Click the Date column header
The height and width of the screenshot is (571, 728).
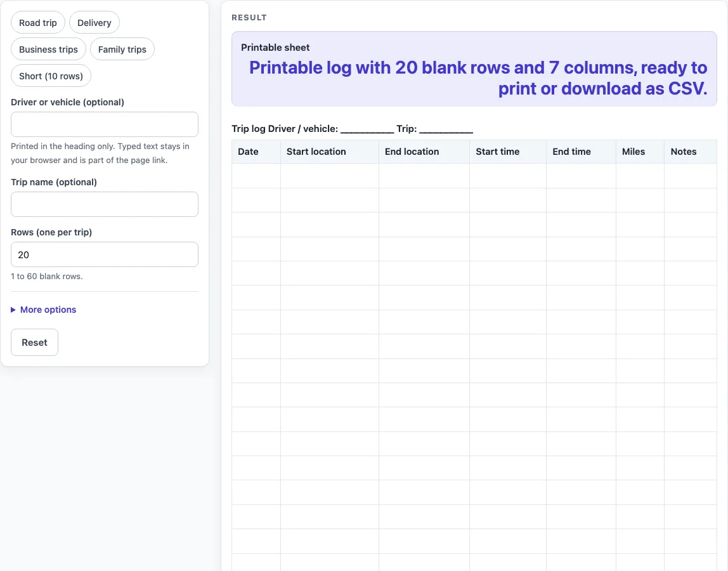(256, 152)
